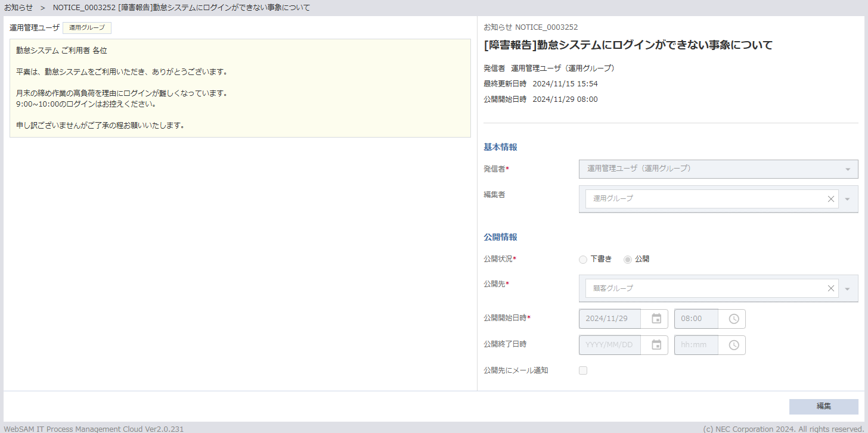
Task: Open calendar picker for 公開終了日時
Action: click(x=656, y=345)
